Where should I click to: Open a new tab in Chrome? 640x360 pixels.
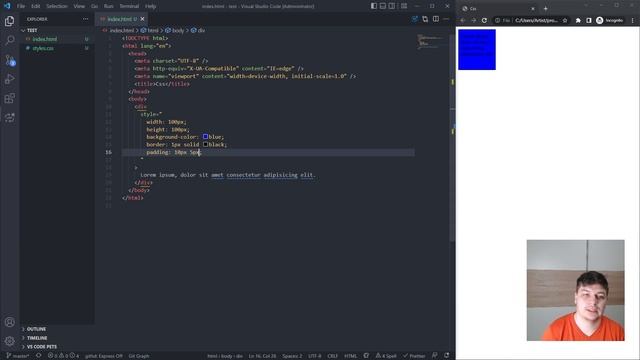click(x=545, y=8)
